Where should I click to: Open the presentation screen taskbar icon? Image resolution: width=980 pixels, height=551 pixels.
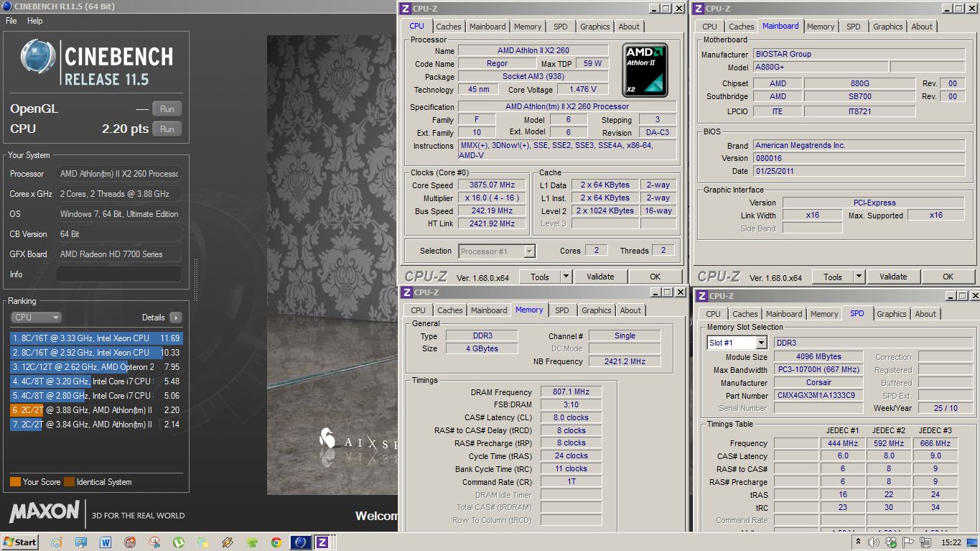coord(80,542)
